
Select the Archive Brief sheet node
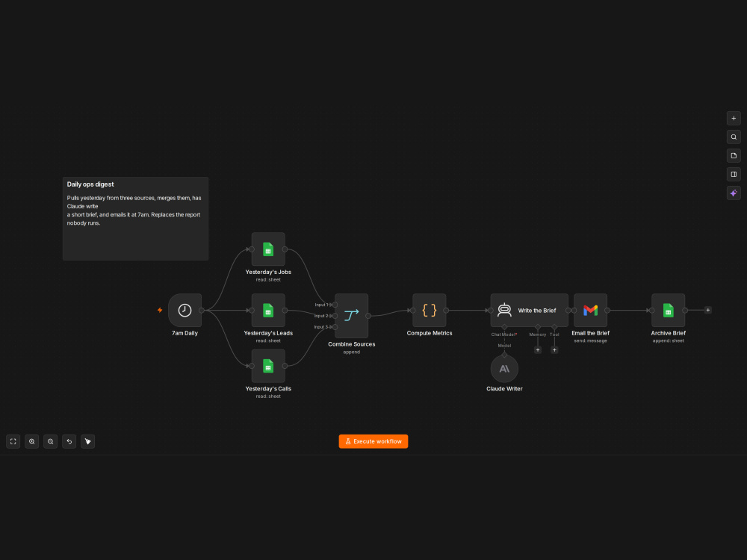[668, 310]
